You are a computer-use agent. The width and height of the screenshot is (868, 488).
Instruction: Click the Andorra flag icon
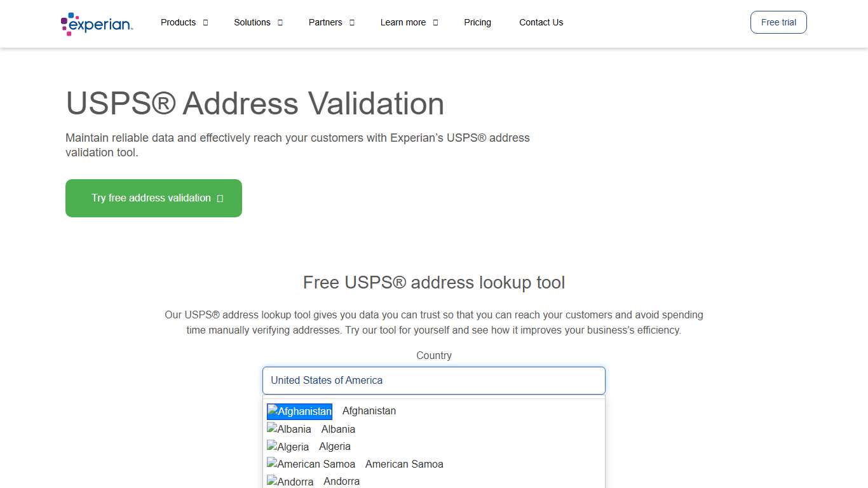click(290, 481)
